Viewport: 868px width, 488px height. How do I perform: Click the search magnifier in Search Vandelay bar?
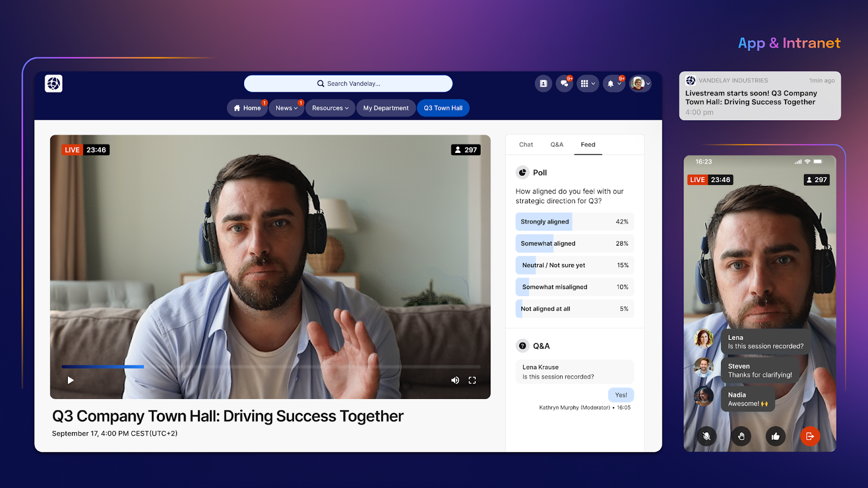click(321, 83)
